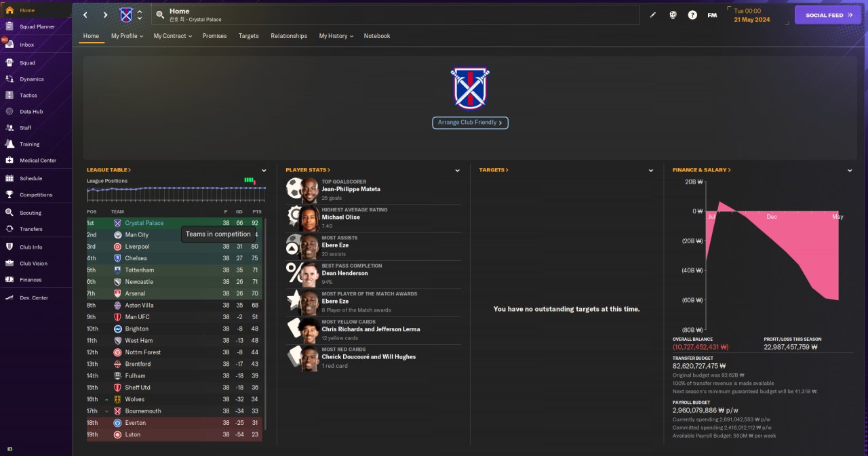Open the Dynamics sidebar icon

[9, 79]
